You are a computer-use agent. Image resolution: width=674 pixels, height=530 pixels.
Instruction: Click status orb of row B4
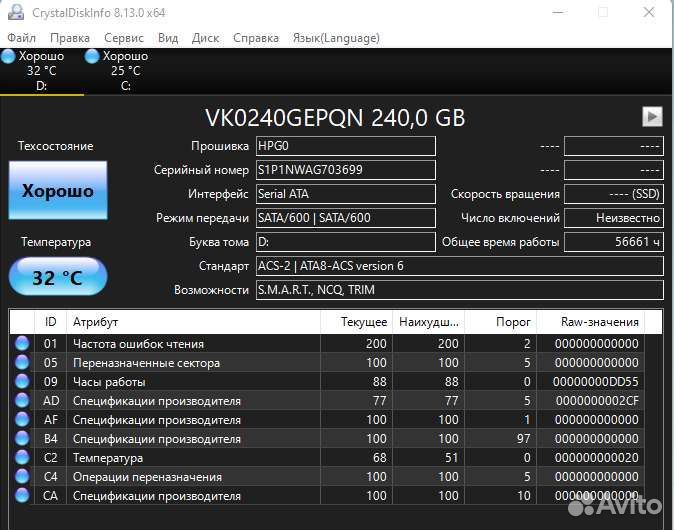click(22, 438)
